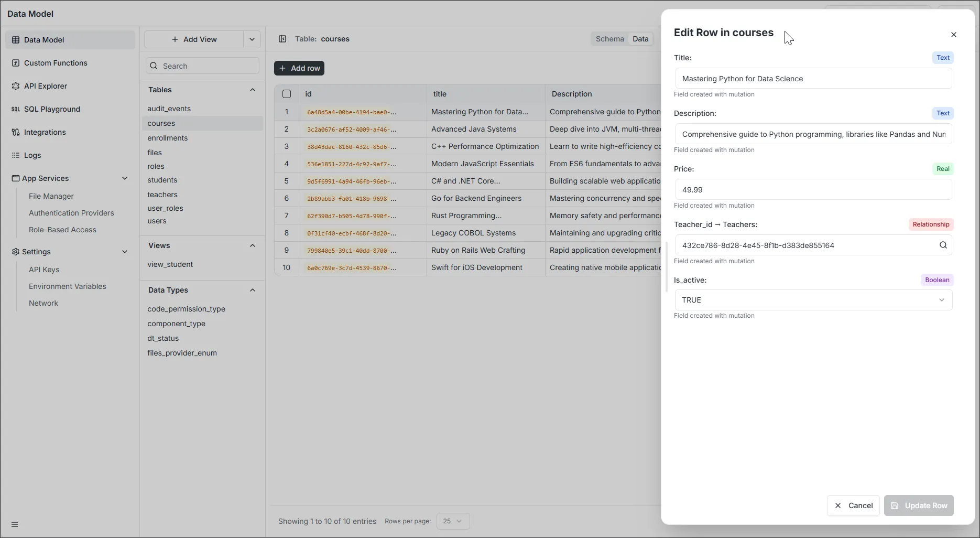980x538 pixels.
Task: Open Integrations via its sidebar icon
Action: tap(16, 132)
